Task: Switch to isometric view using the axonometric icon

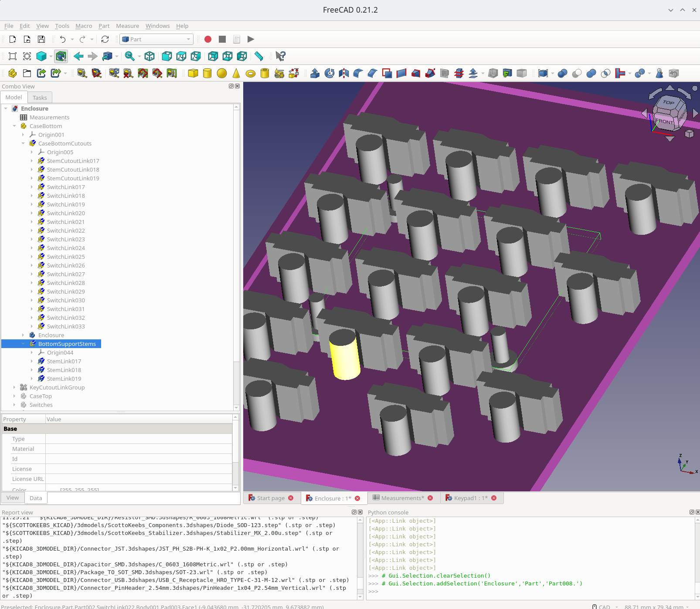Action: coord(150,56)
